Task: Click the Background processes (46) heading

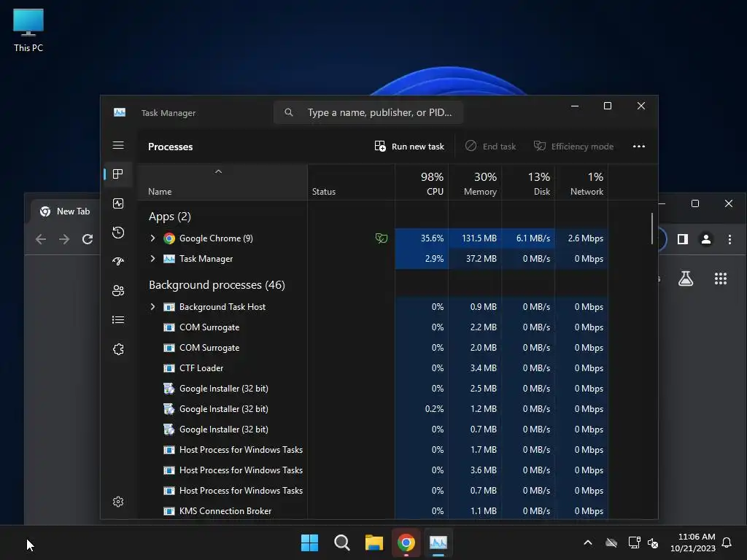Action: pos(217,285)
